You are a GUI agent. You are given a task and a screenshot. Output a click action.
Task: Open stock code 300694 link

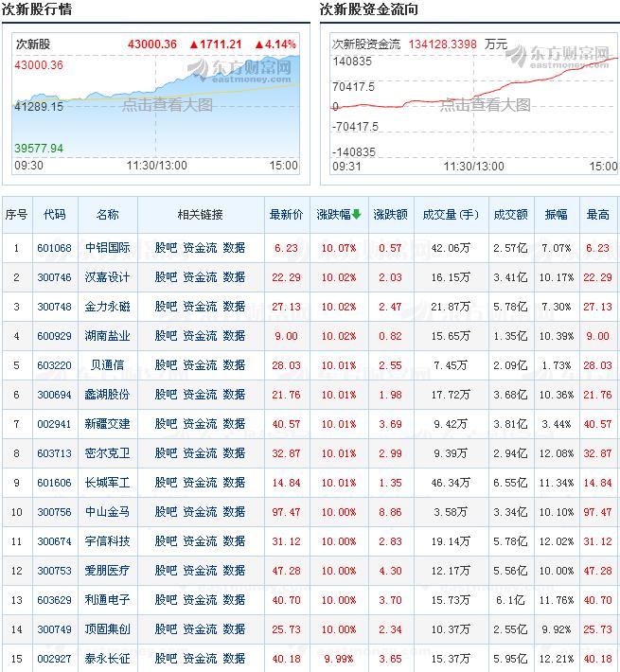click(x=54, y=395)
